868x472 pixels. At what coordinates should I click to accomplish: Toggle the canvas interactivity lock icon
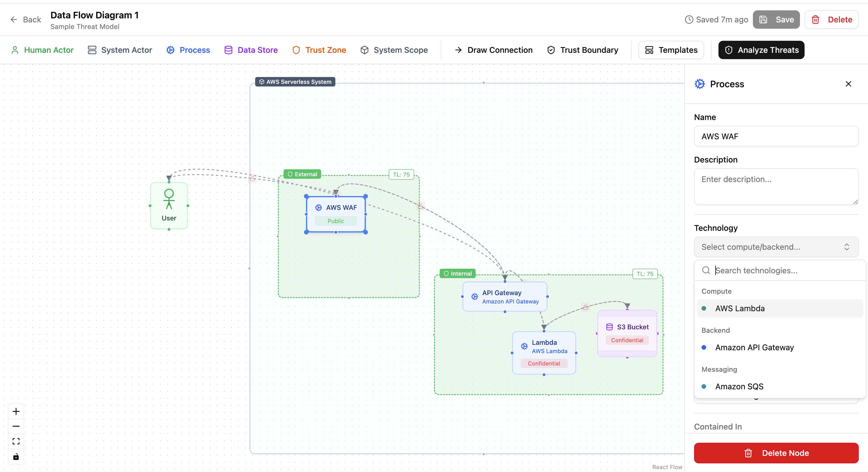click(x=16, y=457)
